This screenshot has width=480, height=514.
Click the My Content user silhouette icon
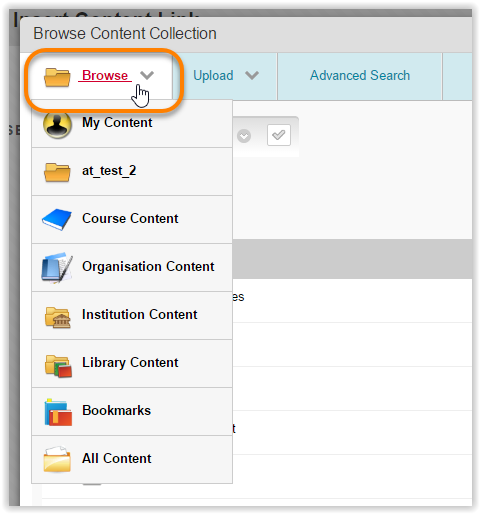tap(57, 125)
